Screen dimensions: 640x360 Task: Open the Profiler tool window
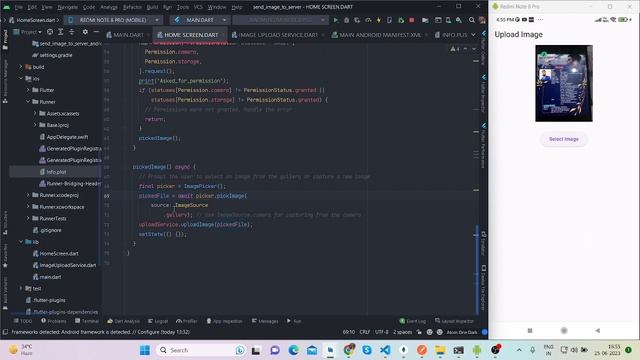pyautogui.click(x=187, y=321)
